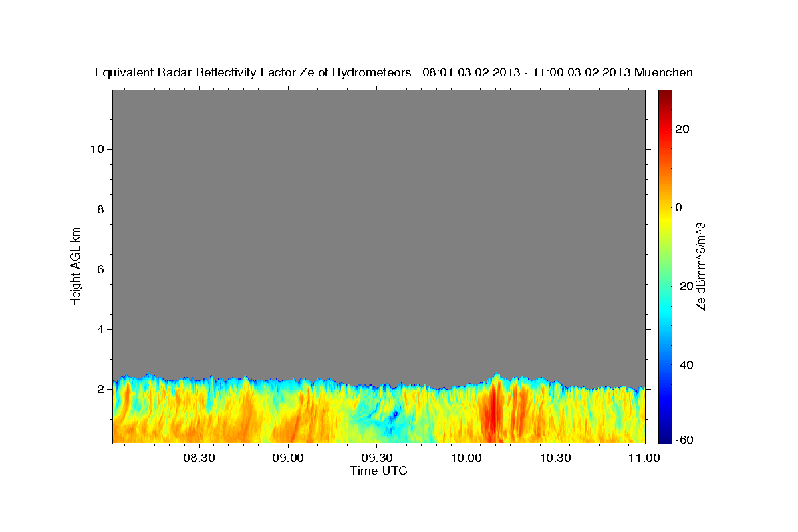Image resolution: width=798 pixels, height=532 pixels.
Task: Click the height tick label 6
Action: (100, 269)
